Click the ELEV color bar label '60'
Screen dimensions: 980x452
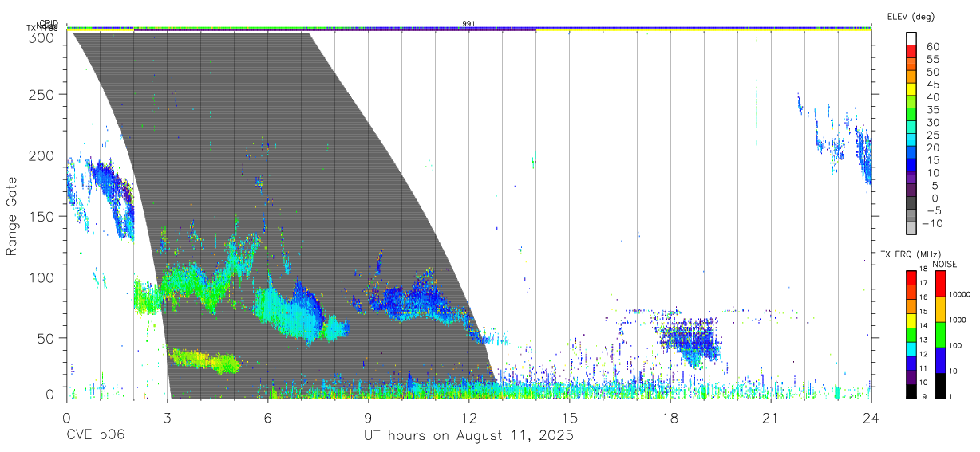932,47
